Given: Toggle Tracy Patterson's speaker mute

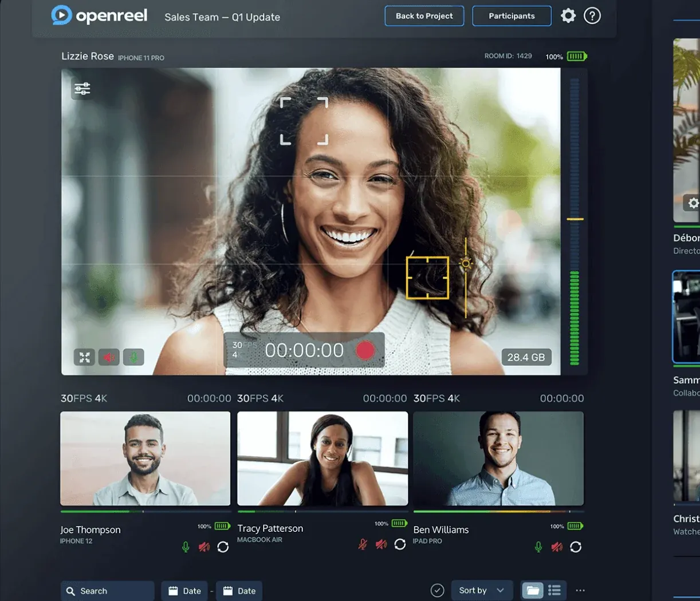Looking at the screenshot, I should tap(381, 544).
